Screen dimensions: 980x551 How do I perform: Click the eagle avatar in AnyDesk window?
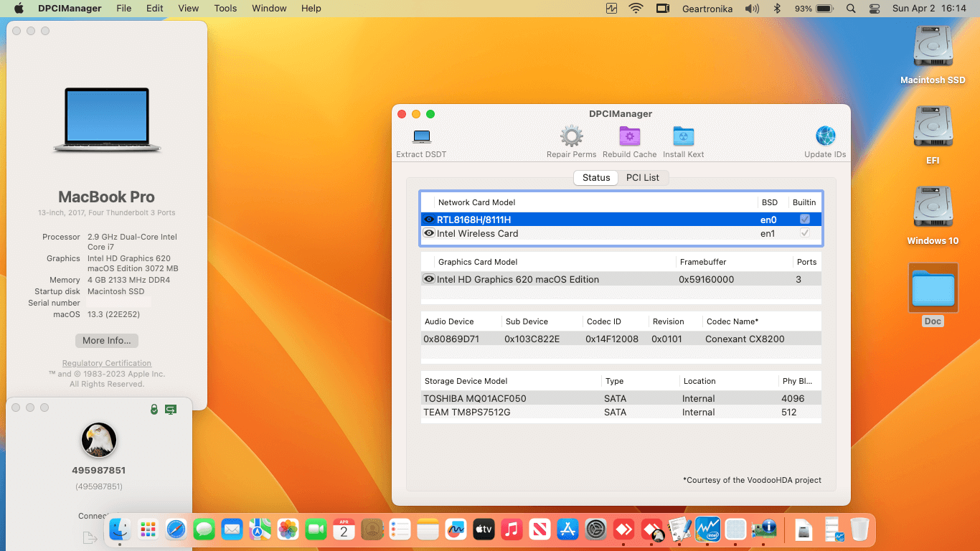pos(99,440)
